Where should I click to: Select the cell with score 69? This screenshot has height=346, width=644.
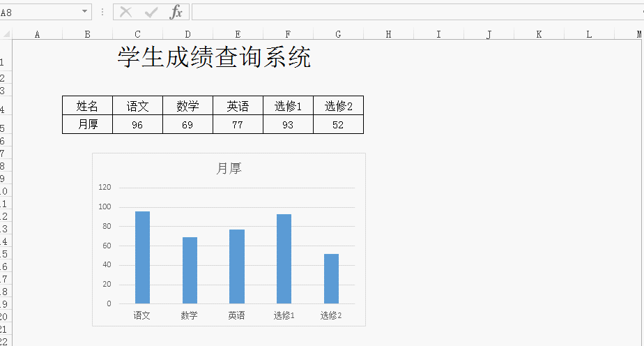(187, 124)
